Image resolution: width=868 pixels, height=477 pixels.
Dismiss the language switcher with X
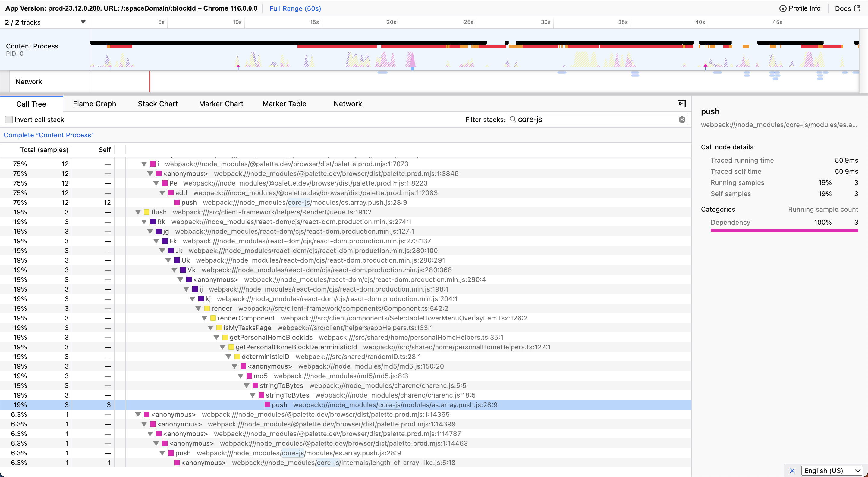[792, 471]
